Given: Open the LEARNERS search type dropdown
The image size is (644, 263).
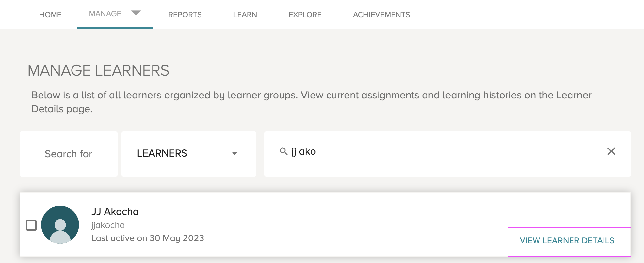Looking at the screenshot, I should (x=189, y=154).
